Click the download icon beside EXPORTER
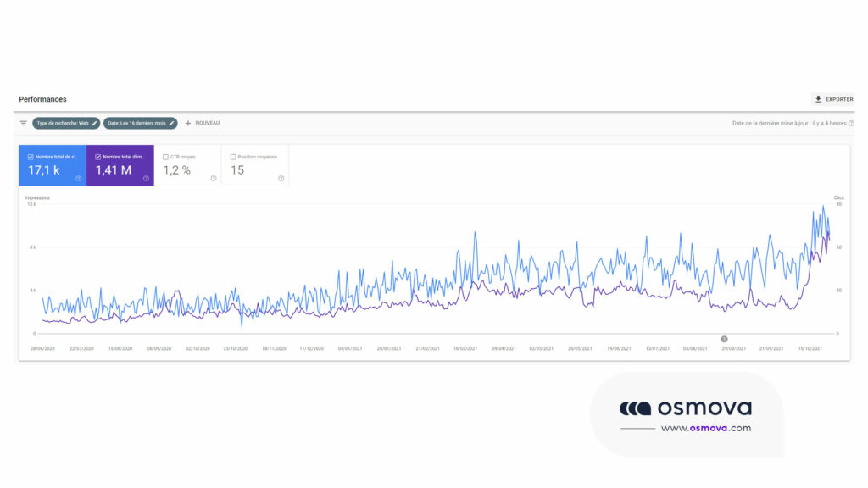This screenshot has height=488, width=868. (x=818, y=99)
